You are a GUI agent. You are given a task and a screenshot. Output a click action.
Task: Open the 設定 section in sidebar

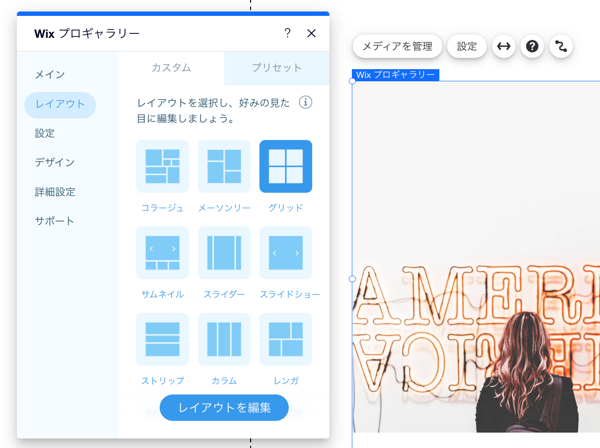(45, 134)
